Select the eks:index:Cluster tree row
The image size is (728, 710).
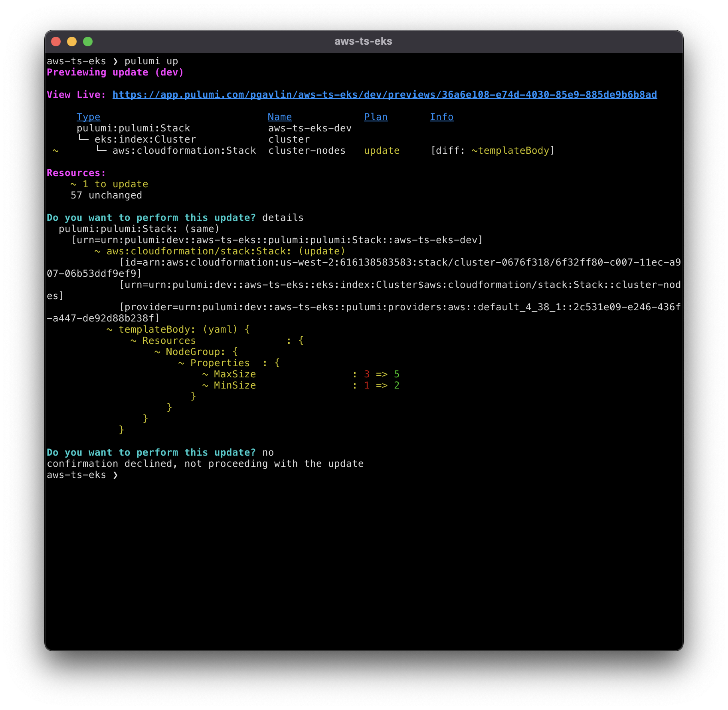click(136, 139)
